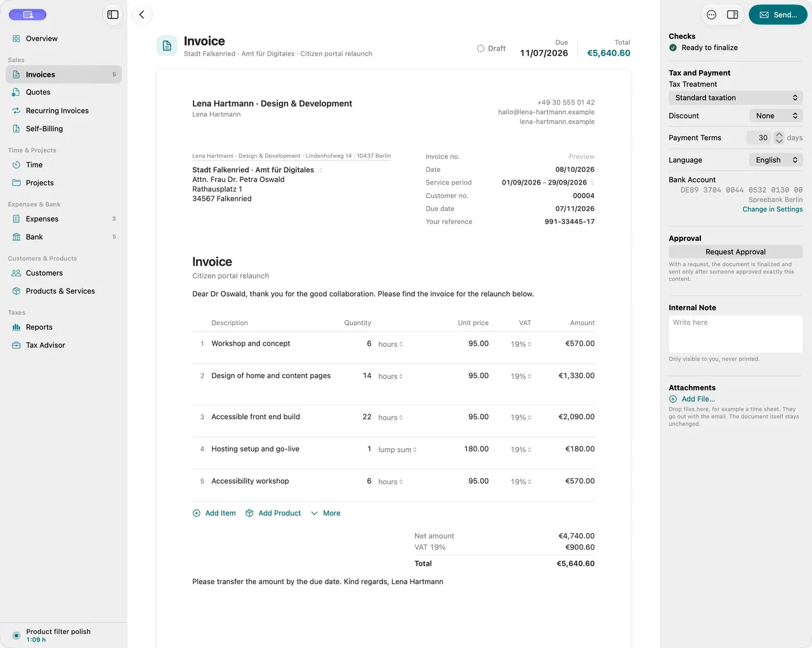812x648 pixels.
Task: Open VAT rate dropdown for Workshop and concept
Action: [x=521, y=344]
